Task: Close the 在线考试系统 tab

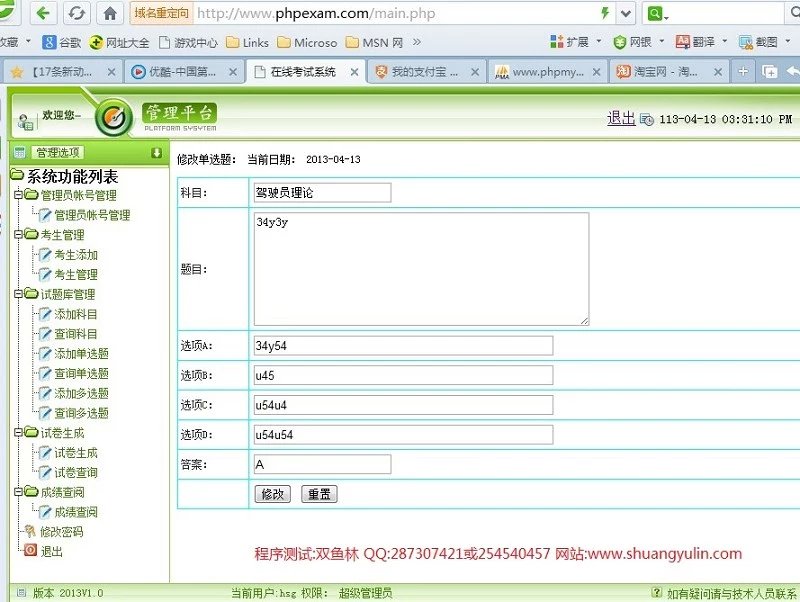Action: coord(354,72)
